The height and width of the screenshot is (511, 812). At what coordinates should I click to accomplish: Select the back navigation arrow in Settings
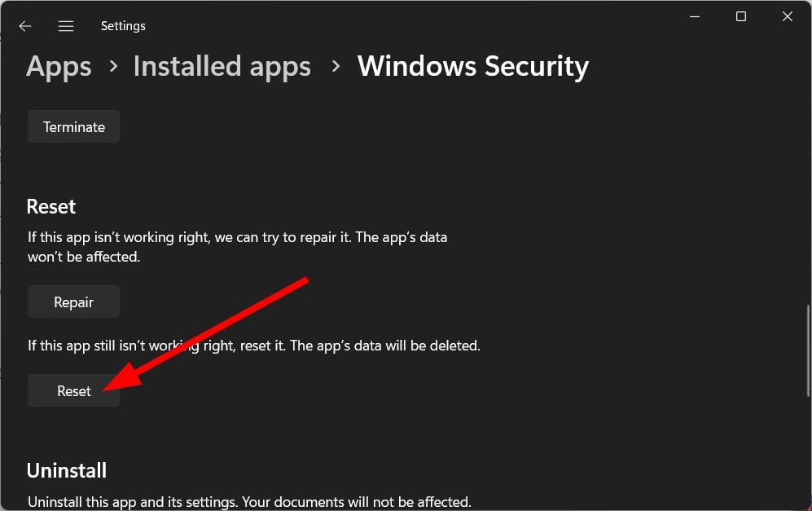pyautogui.click(x=25, y=25)
